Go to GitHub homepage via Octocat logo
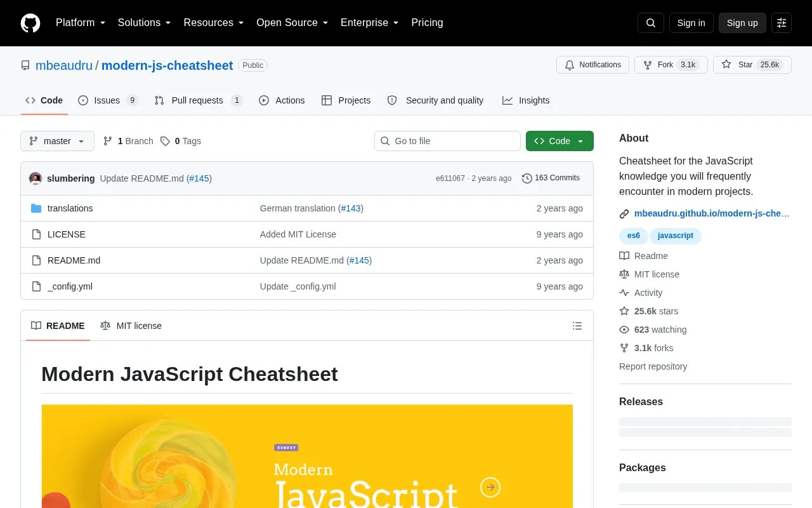The height and width of the screenshot is (508, 812). (30, 23)
